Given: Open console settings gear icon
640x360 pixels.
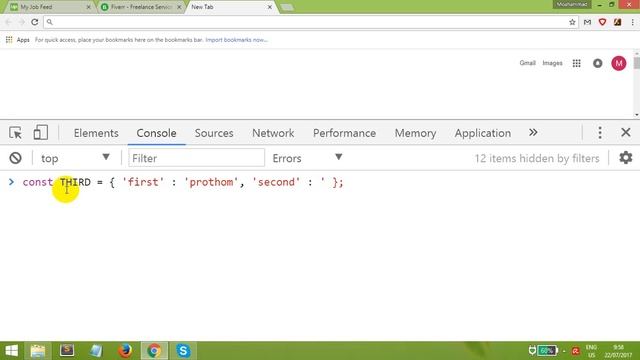Looking at the screenshot, I should click(625, 158).
